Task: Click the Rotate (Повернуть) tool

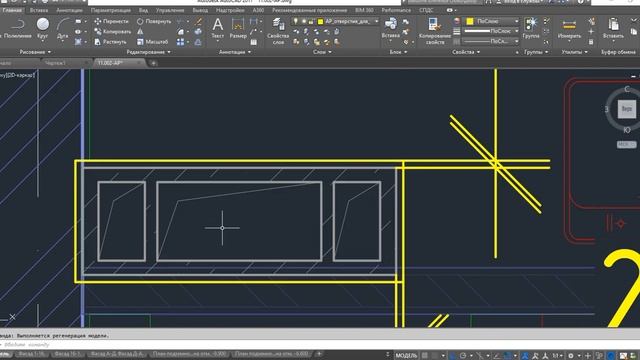Action: pos(154,21)
